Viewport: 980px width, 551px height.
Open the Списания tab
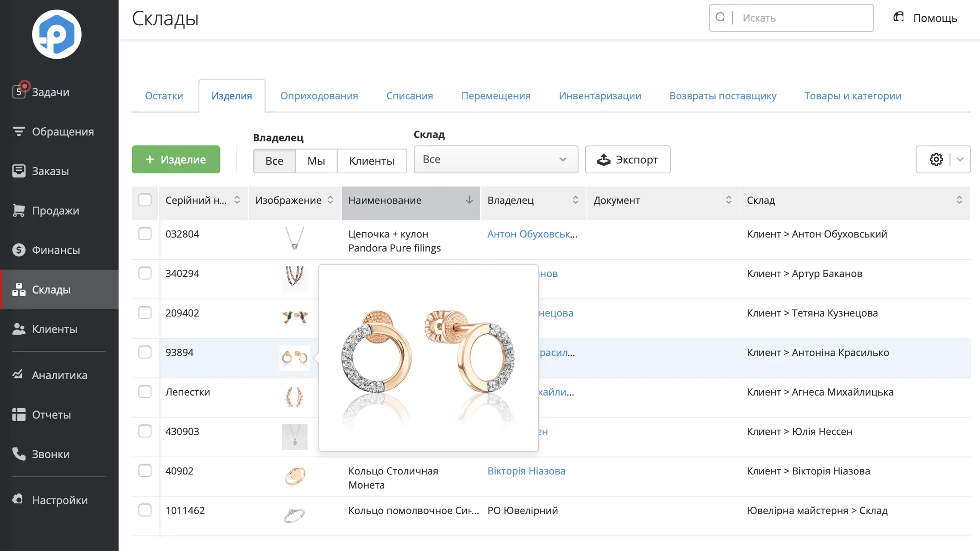point(410,96)
